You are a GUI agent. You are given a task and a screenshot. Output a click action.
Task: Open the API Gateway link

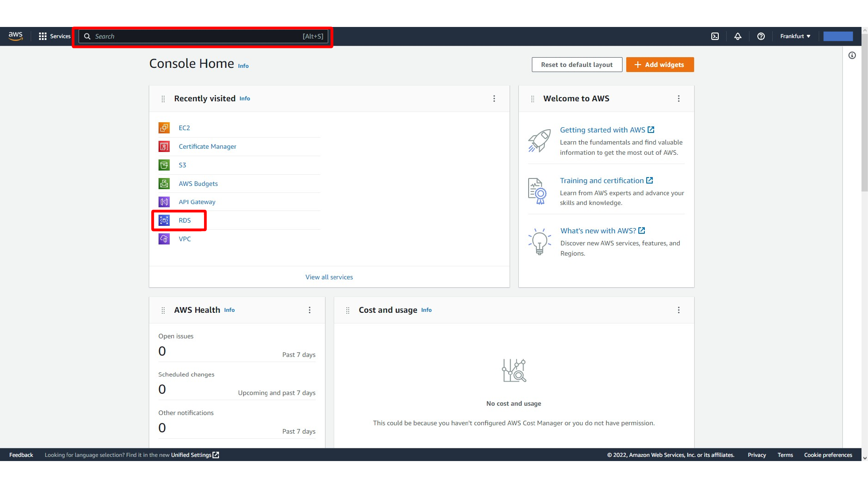coord(197,202)
